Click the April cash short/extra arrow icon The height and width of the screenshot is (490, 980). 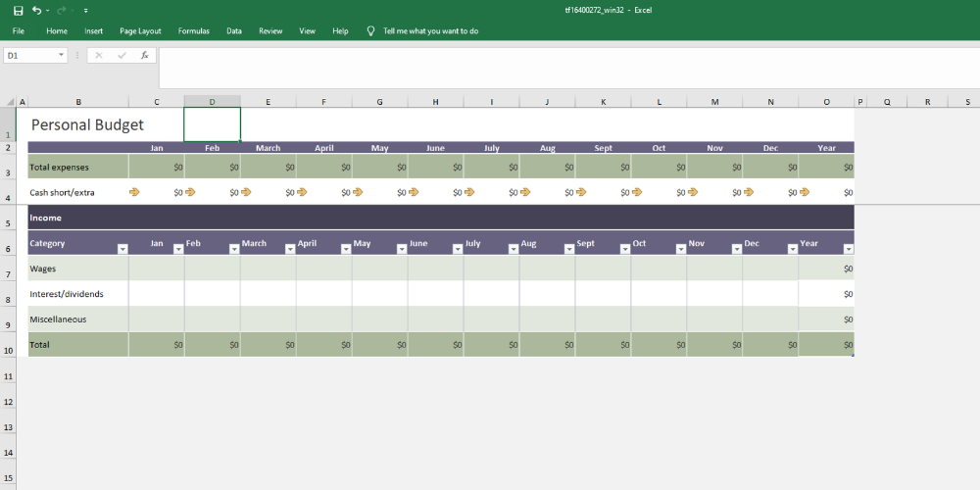pyautogui.click(x=302, y=192)
